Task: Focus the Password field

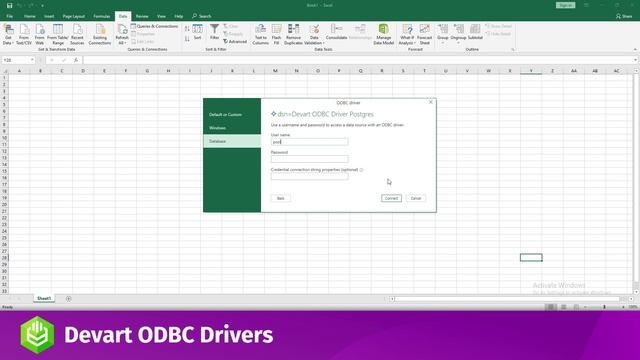Action: [309, 159]
